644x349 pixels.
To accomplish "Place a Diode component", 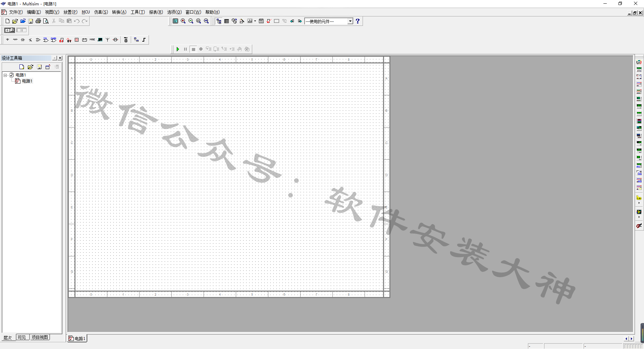I will [23, 40].
